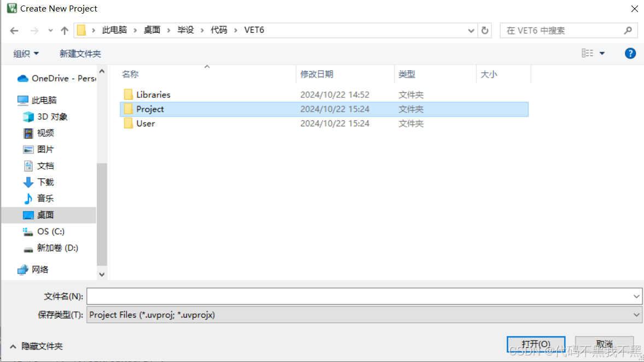The image size is (644, 362).
Task: Open 音乐 folder in sidebar
Action: (39, 198)
